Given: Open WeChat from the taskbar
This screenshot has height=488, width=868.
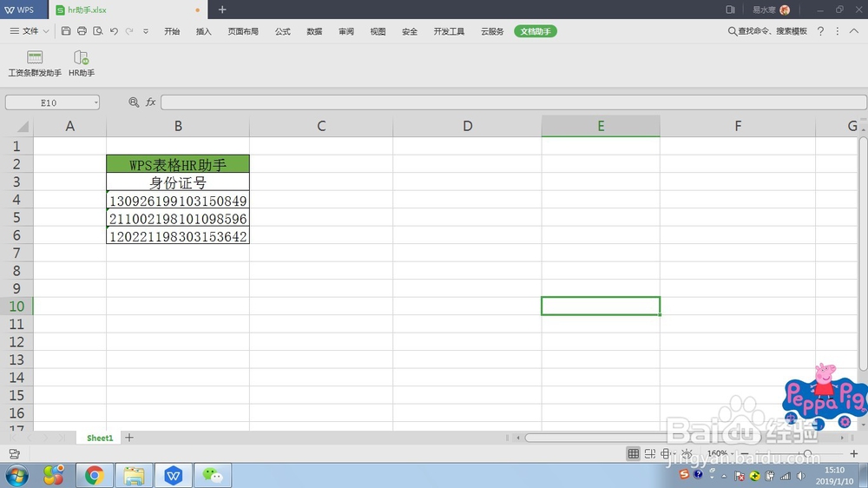Looking at the screenshot, I should (213, 475).
